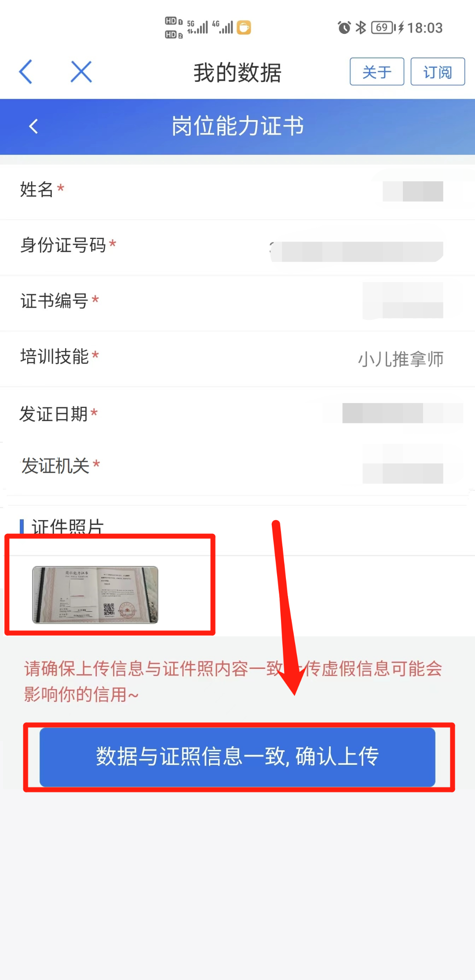
Task: Tap the 证件照片 section heading
Action: coord(67,526)
